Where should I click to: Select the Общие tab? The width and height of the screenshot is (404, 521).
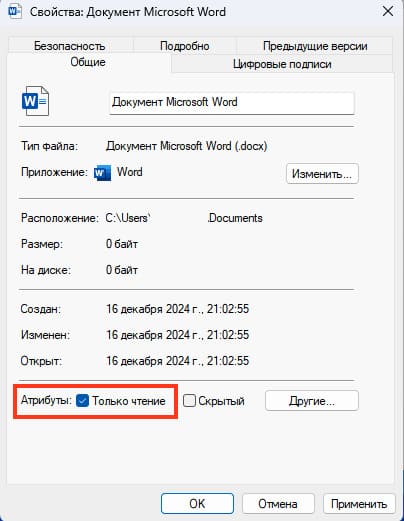pyautogui.click(x=88, y=62)
